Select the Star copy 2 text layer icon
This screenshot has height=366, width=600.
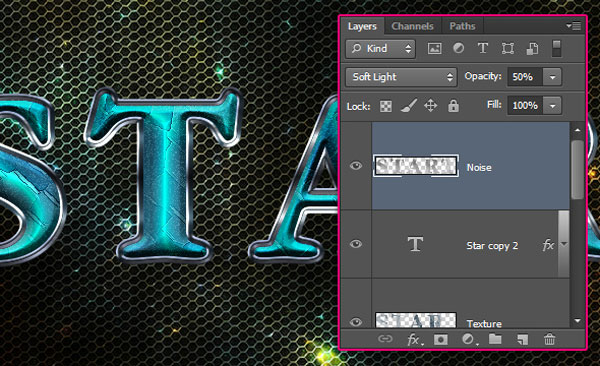415,244
